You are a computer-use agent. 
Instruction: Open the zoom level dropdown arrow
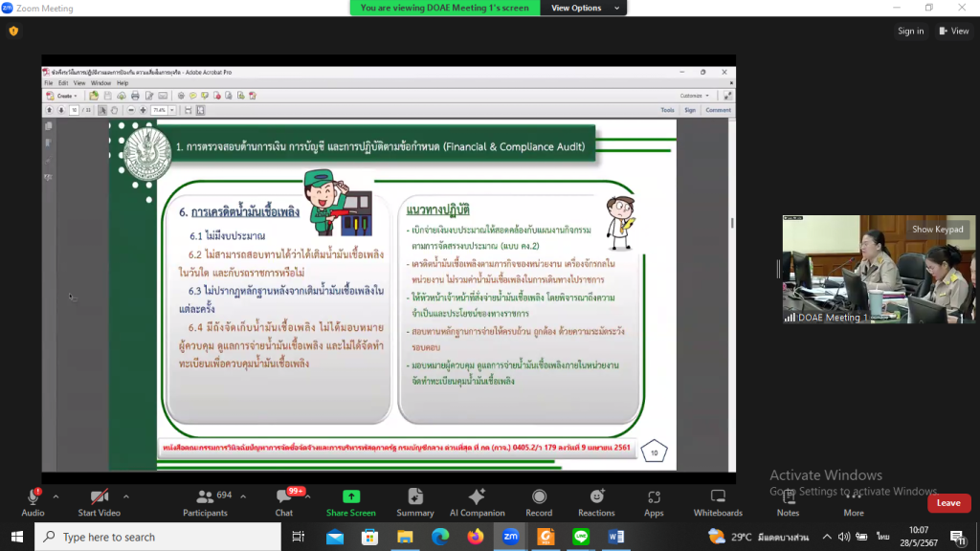point(172,110)
